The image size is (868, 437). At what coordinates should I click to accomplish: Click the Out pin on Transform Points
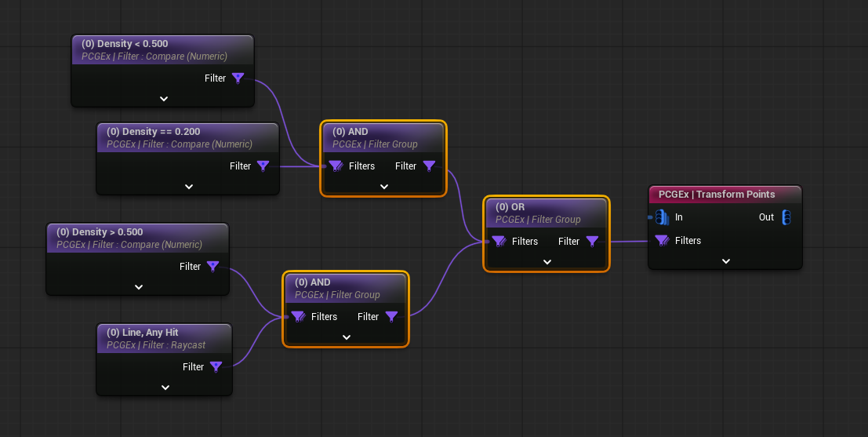[786, 217]
